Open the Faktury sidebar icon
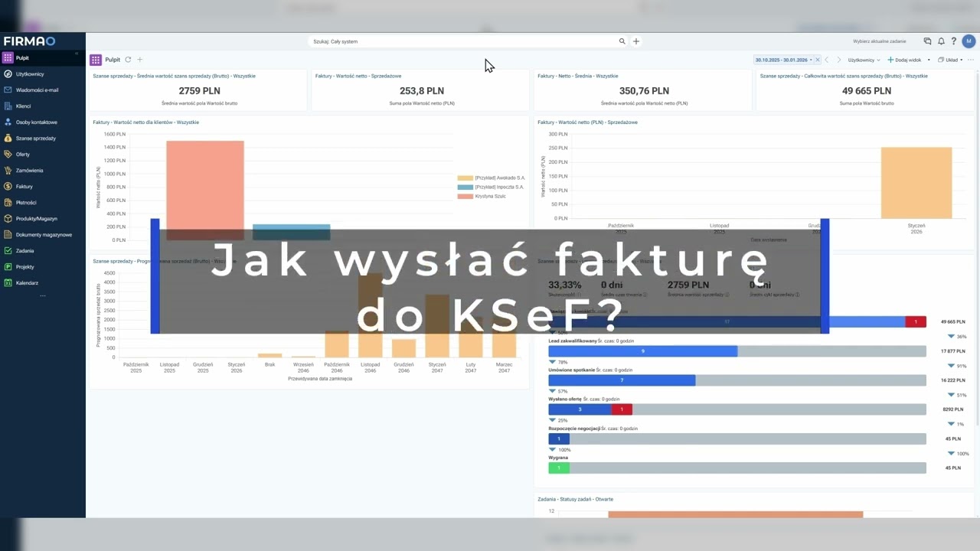Screen dimensions: 980x551 point(8,187)
